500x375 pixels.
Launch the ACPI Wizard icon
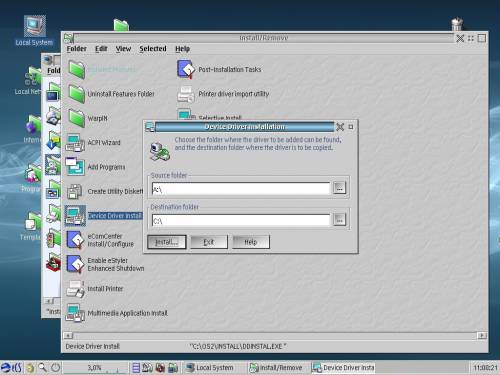tap(75, 142)
